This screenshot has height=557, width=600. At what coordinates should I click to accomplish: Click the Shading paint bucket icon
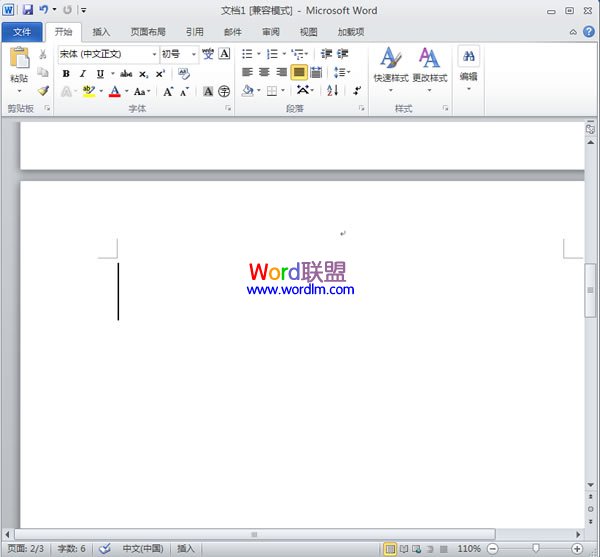click(x=248, y=91)
